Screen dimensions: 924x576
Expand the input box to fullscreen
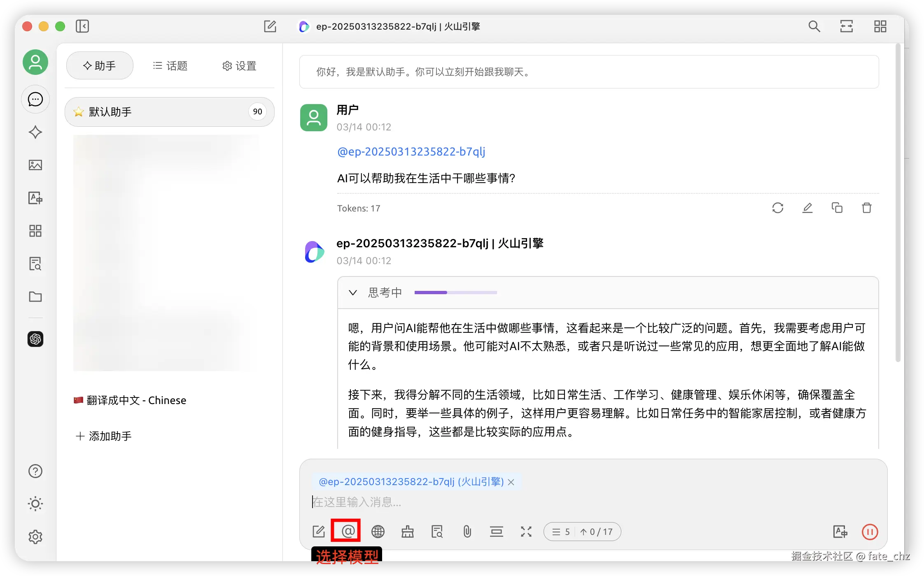click(526, 532)
